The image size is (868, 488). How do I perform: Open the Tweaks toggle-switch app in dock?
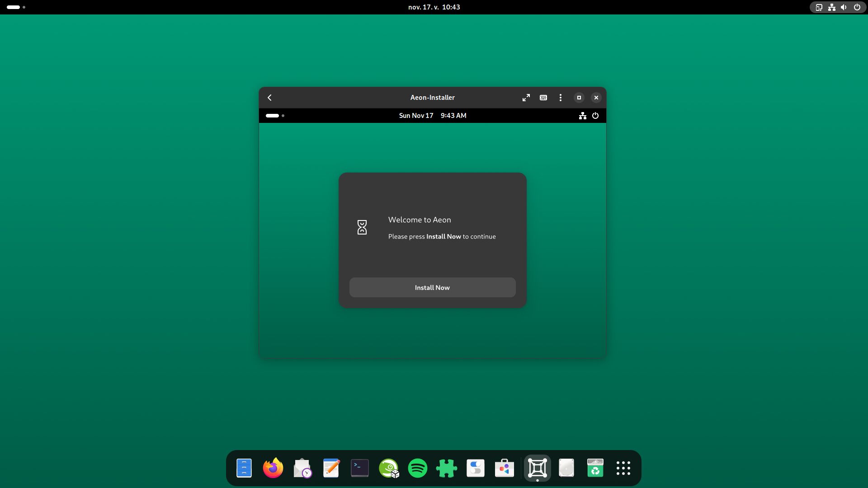[476, 468]
